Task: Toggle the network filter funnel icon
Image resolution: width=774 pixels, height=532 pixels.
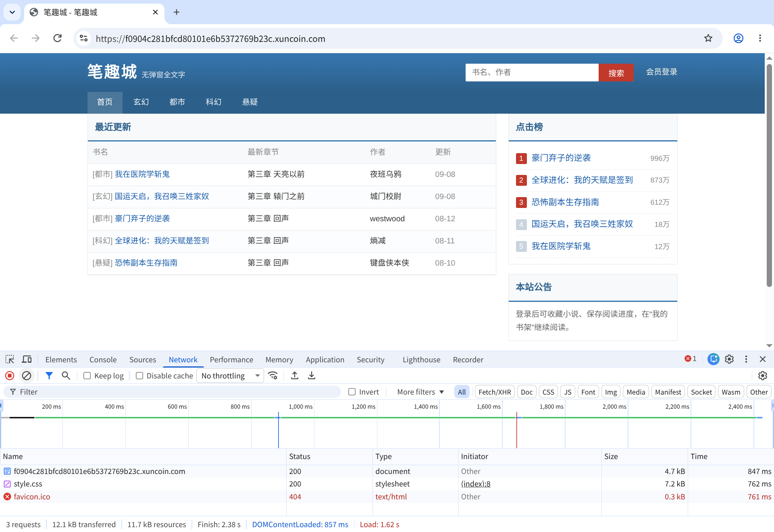Action: click(x=49, y=376)
